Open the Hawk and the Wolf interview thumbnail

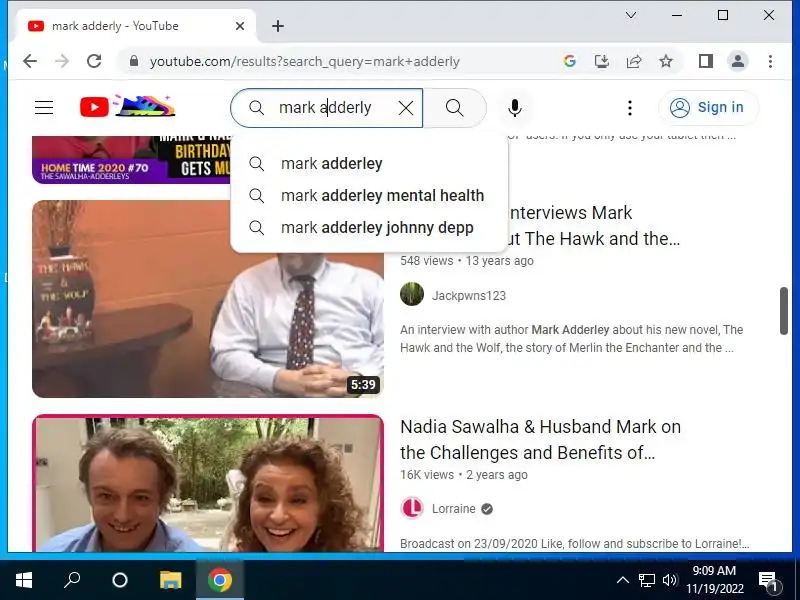tap(208, 299)
